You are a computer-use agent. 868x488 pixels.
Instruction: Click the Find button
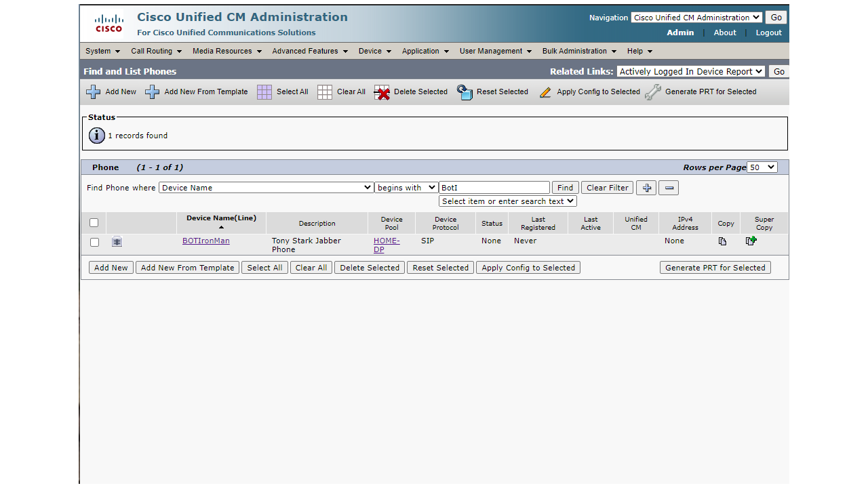tap(566, 188)
